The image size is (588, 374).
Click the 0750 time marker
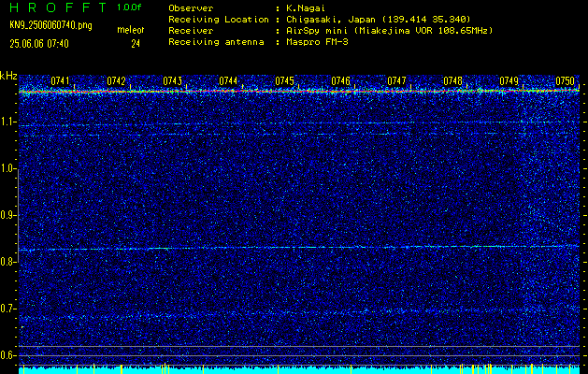click(566, 81)
